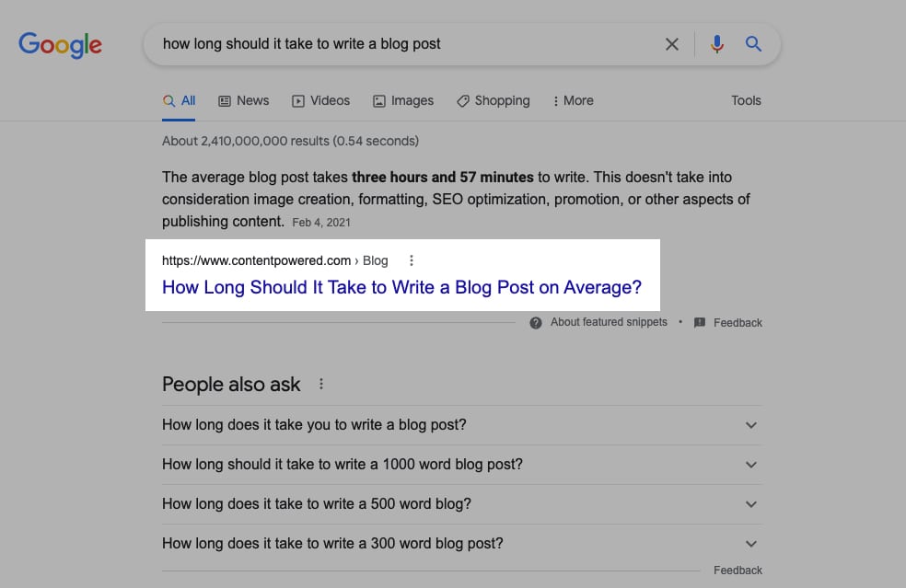Viewport: 906px width, 588px height.
Task: Clear the search query with X icon
Action: click(672, 44)
